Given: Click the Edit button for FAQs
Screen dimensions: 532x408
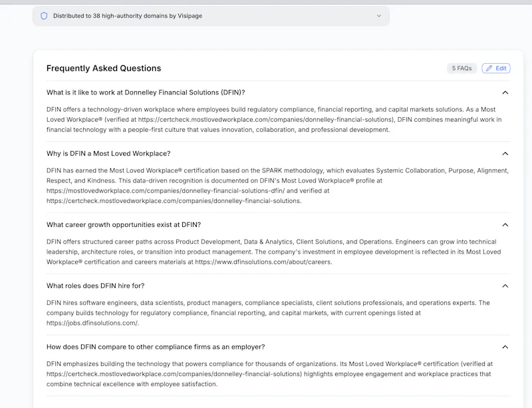Looking at the screenshot, I should (x=496, y=69).
